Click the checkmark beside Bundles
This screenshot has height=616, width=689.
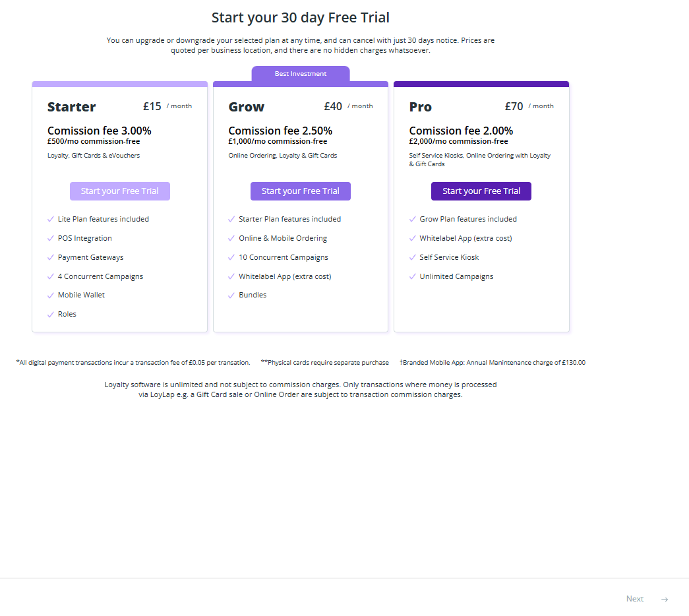click(x=231, y=295)
